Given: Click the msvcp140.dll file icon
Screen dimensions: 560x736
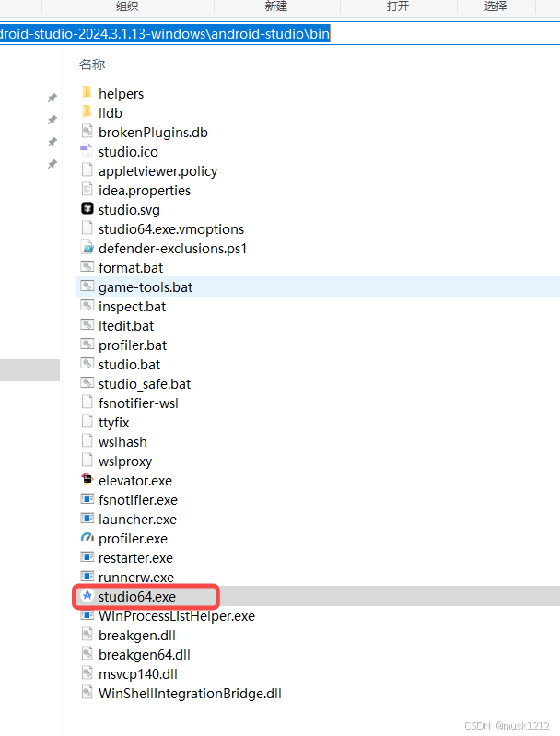Looking at the screenshot, I should click(87, 672).
